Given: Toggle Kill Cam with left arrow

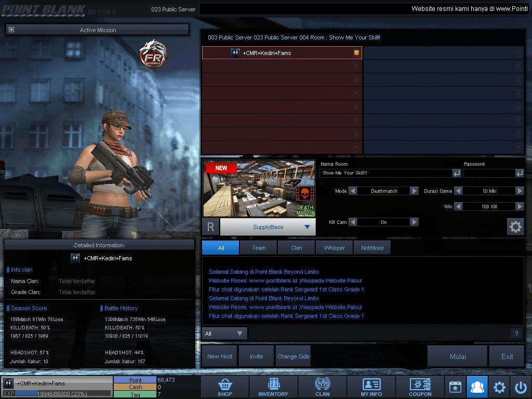Looking at the screenshot, I should (353, 222).
